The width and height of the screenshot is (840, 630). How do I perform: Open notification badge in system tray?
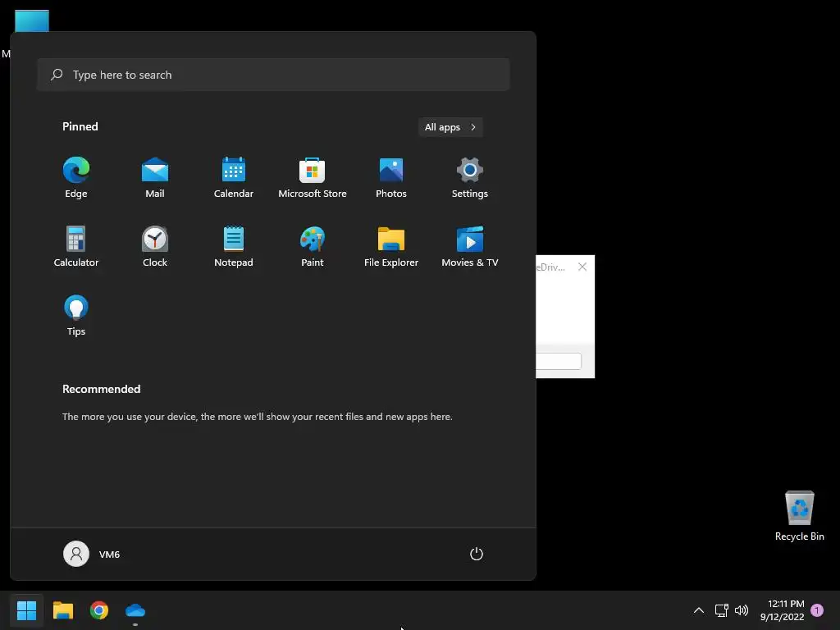(x=817, y=610)
